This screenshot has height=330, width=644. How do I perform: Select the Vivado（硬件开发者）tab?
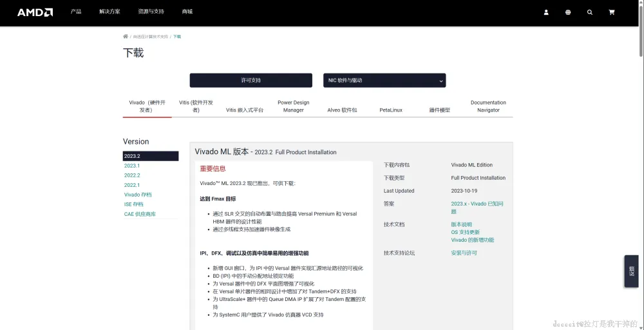pyautogui.click(x=147, y=106)
